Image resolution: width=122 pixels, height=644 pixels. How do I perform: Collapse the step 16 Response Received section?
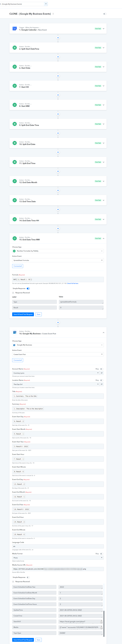point(13,582)
